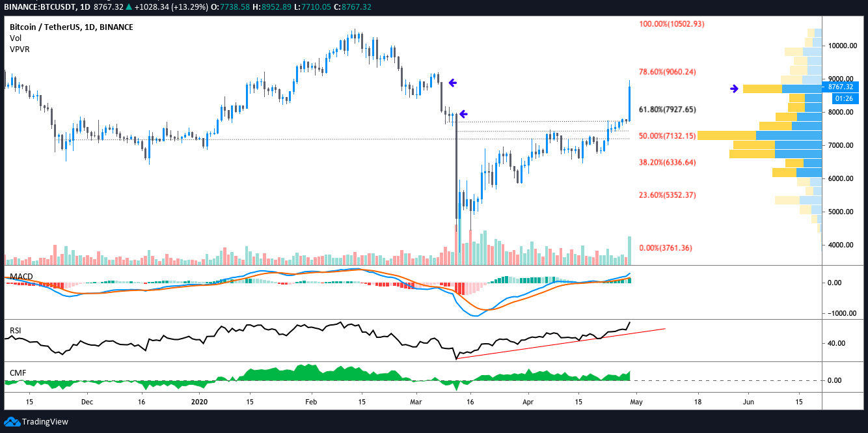Viewport: 868px width, 433px height.
Task: Click the MACD pane label
Action: coord(21,277)
